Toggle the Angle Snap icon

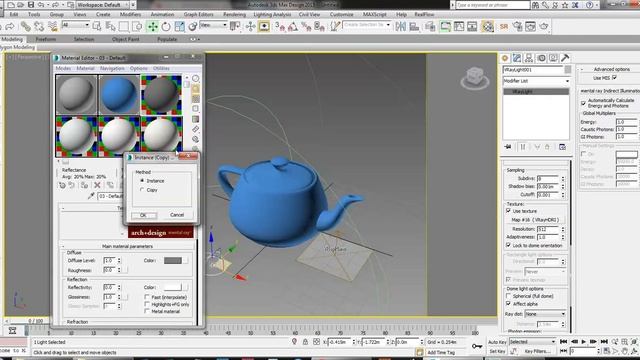293,27
